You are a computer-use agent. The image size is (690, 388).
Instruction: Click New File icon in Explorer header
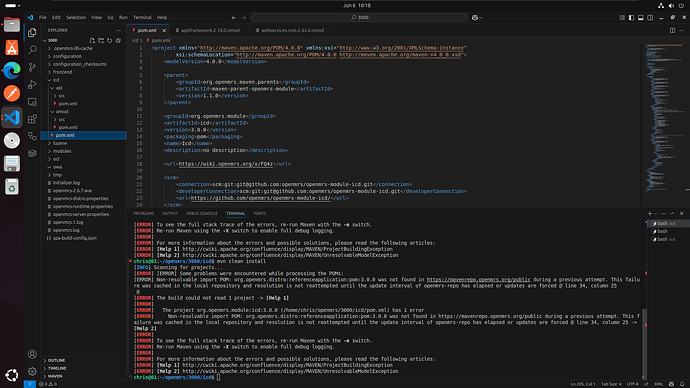coord(92,40)
